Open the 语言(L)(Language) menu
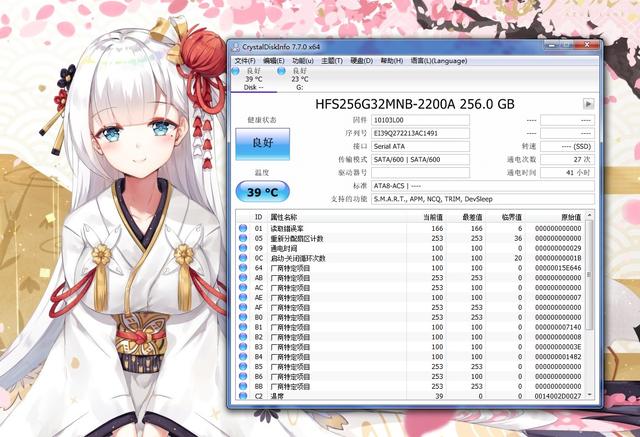This screenshot has height=437, width=640. [439, 61]
